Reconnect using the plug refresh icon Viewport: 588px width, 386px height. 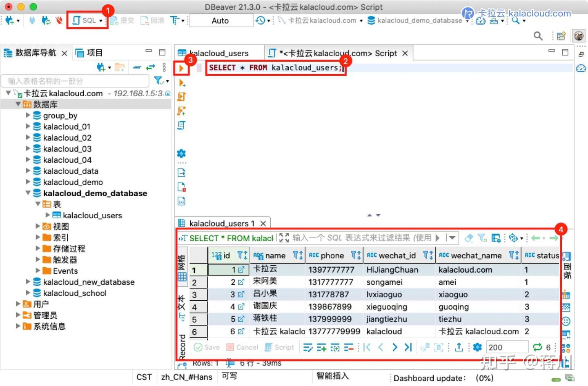(45, 20)
